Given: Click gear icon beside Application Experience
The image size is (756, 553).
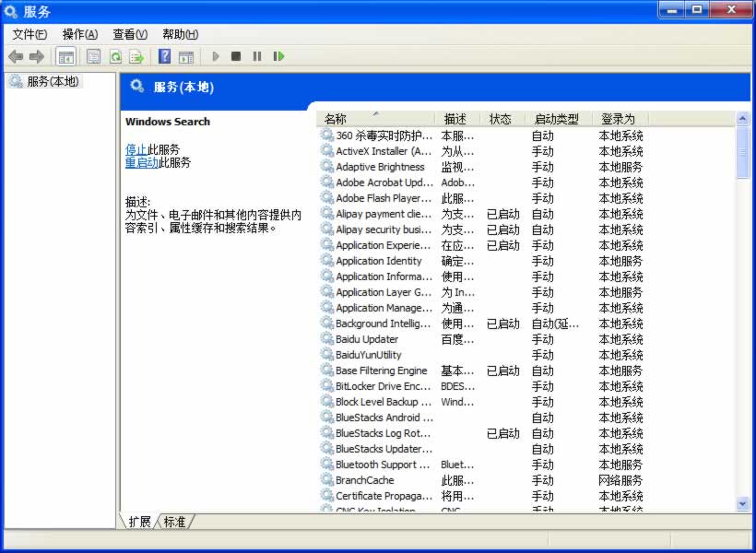Looking at the screenshot, I should click(327, 245).
